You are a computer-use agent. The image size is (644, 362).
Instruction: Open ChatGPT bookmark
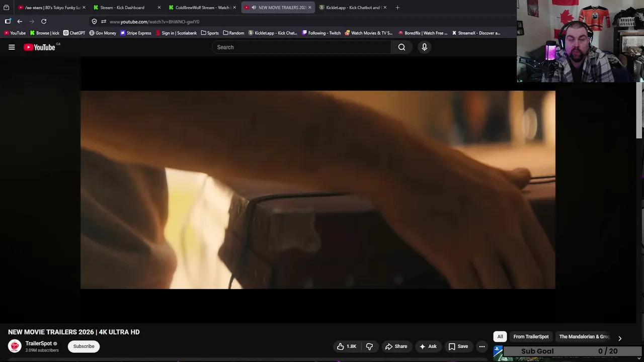(74, 33)
